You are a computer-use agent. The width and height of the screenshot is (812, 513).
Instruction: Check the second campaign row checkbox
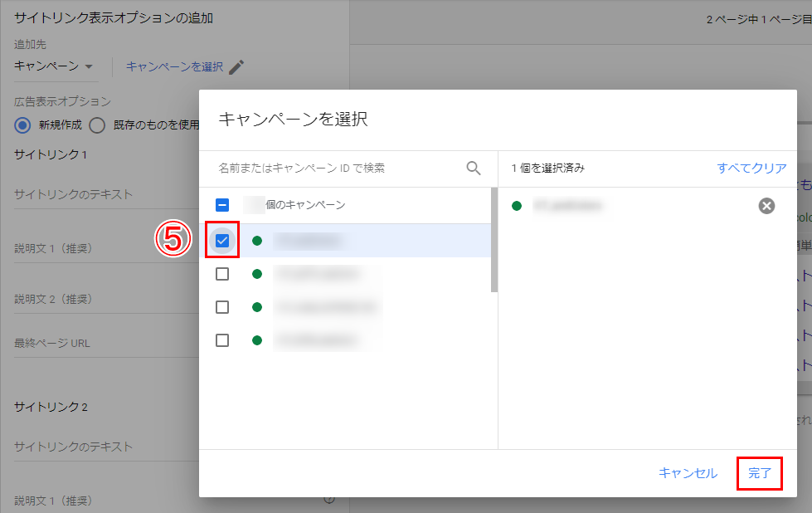pyautogui.click(x=222, y=274)
